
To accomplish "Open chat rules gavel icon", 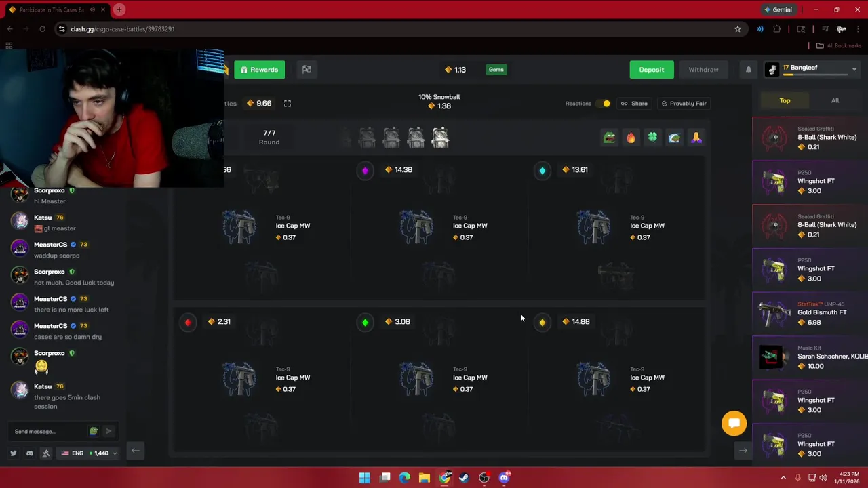I will [x=46, y=453].
